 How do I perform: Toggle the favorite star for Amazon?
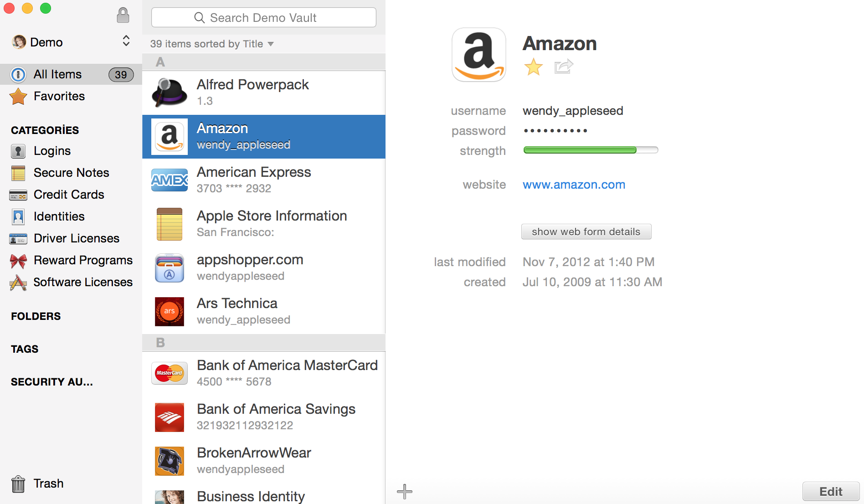pyautogui.click(x=533, y=67)
